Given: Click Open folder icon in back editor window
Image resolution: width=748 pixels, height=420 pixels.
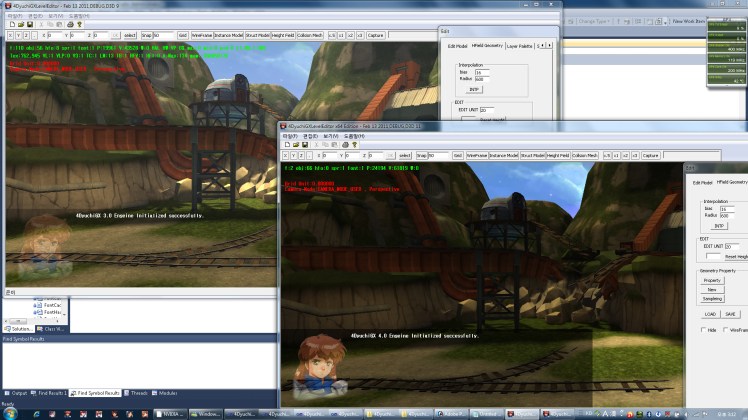Looking at the screenshot, I should pyautogui.click(x=21, y=24).
